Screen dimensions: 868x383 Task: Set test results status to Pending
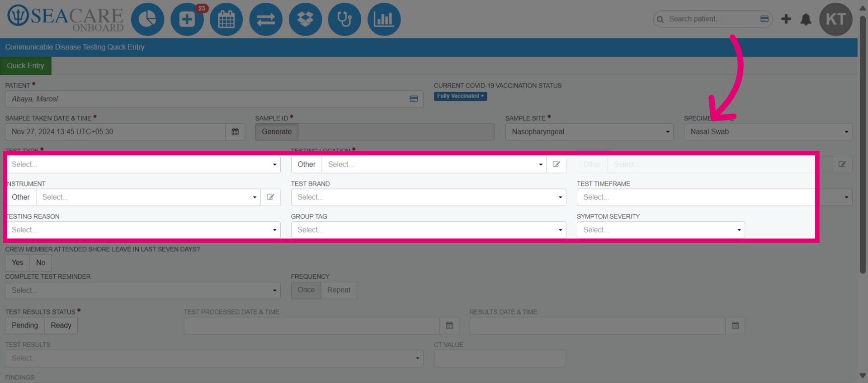25,325
